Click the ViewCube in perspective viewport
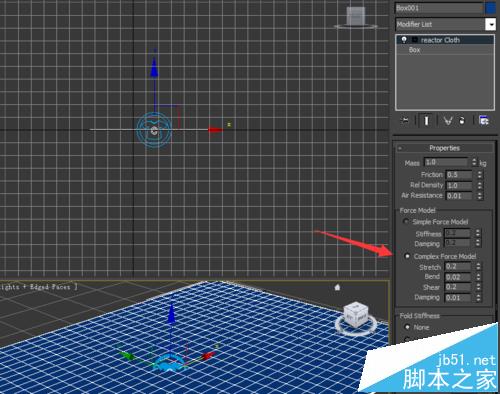Screen dimensions: 500x394 [356, 316]
